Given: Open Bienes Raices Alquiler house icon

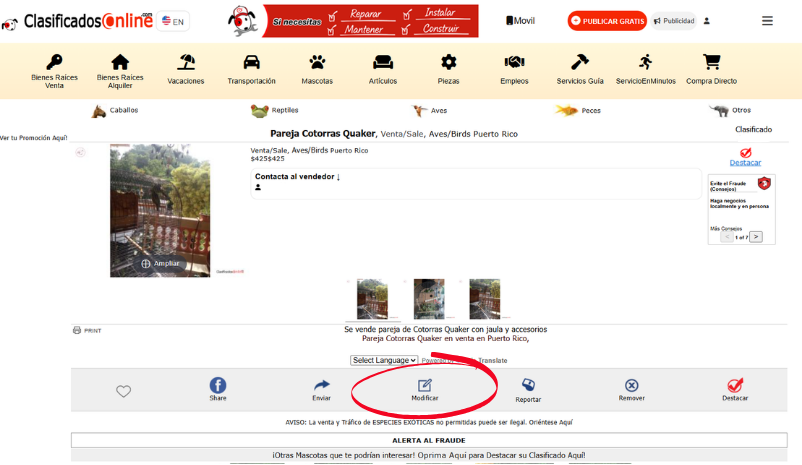Looking at the screenshot, I should 120,62.
